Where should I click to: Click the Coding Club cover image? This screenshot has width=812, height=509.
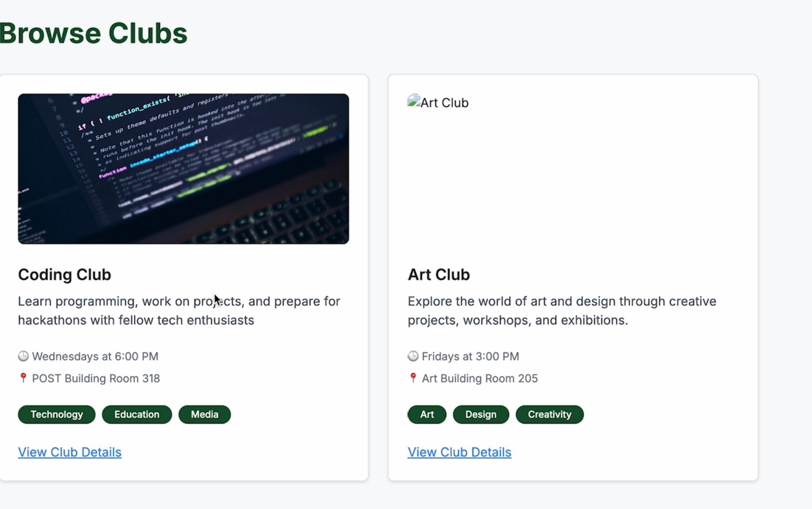(184, 169)
